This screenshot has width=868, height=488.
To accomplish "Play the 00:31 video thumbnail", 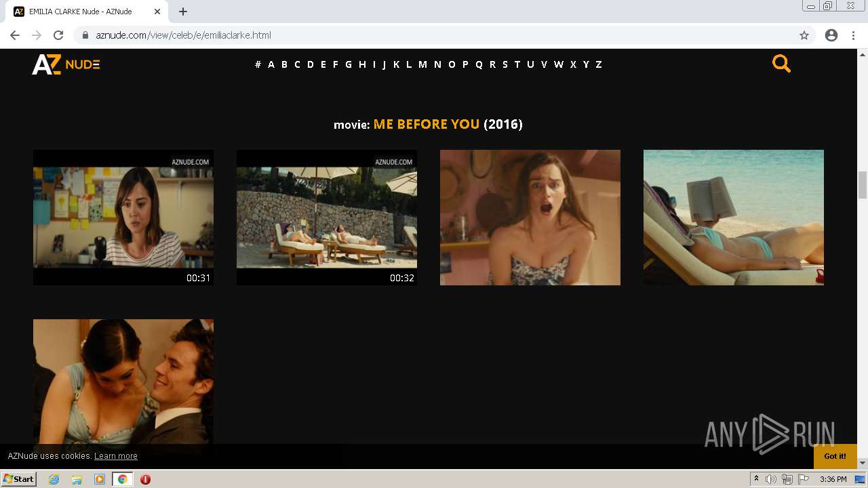I will coord(123,218).
